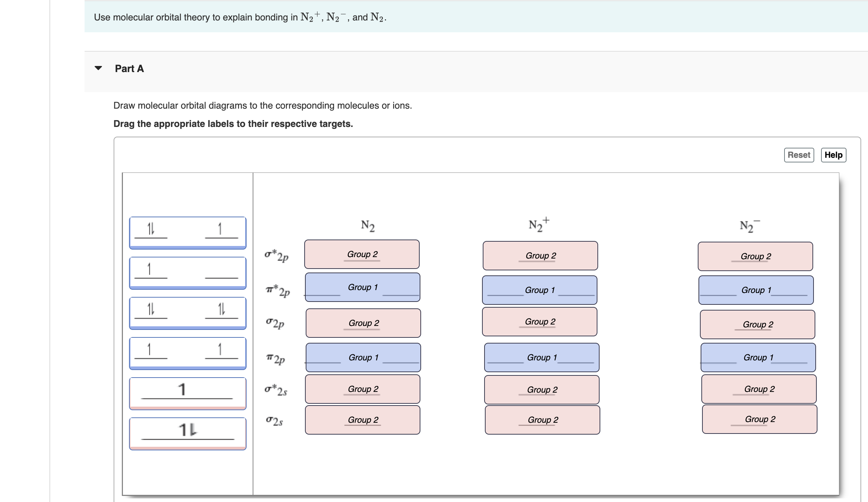Select label with one single arrow only
868x502 pixels.
coord(187,273)
